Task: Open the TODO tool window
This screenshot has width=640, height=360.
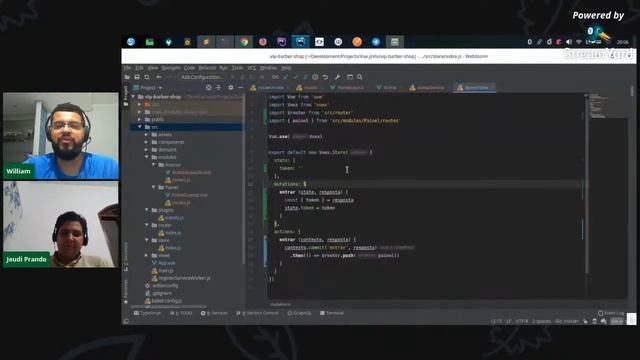Action: (x=181, y=313)
